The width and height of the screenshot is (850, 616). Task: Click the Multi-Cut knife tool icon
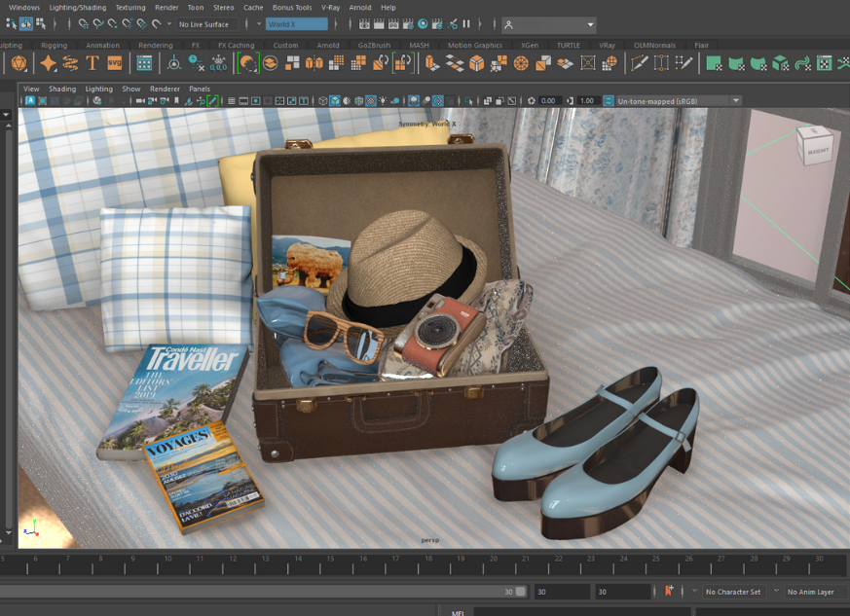(639, 63)
